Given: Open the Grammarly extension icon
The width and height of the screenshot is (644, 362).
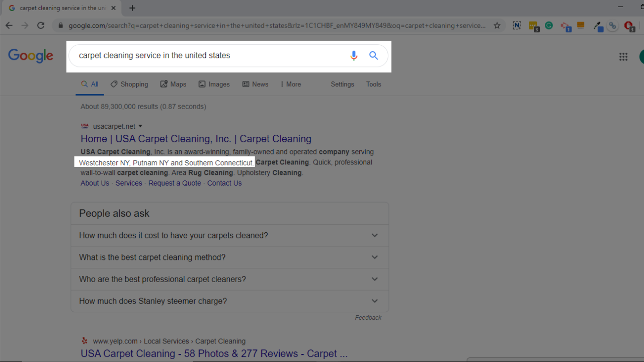Looking at the screenshot, I should [549, 26].
